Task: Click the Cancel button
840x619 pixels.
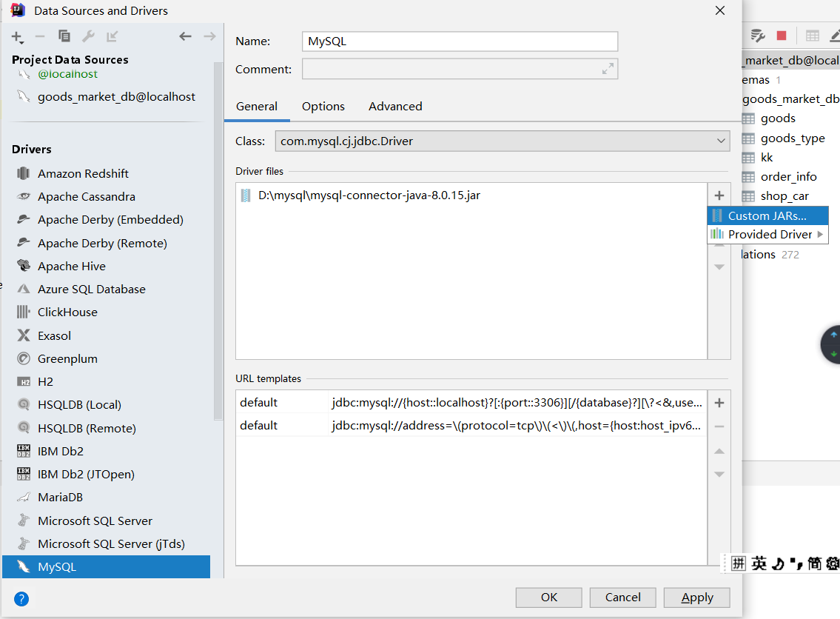Action: coord(622,598)
